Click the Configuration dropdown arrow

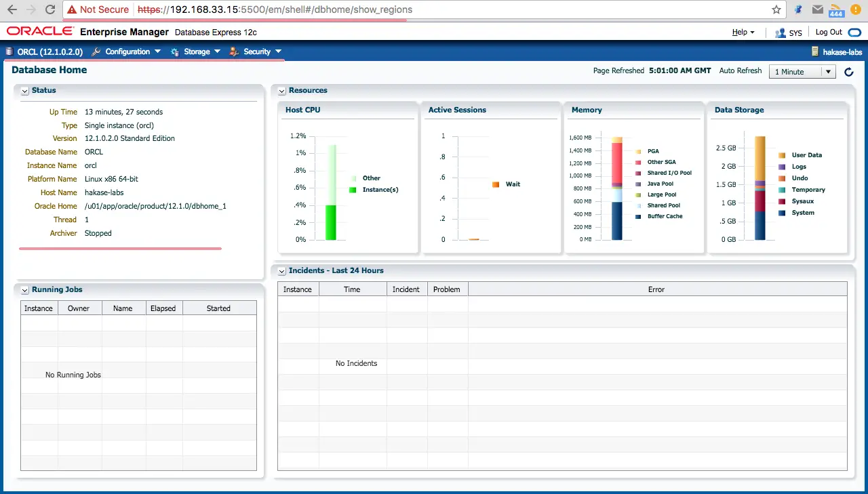point(157,52)
